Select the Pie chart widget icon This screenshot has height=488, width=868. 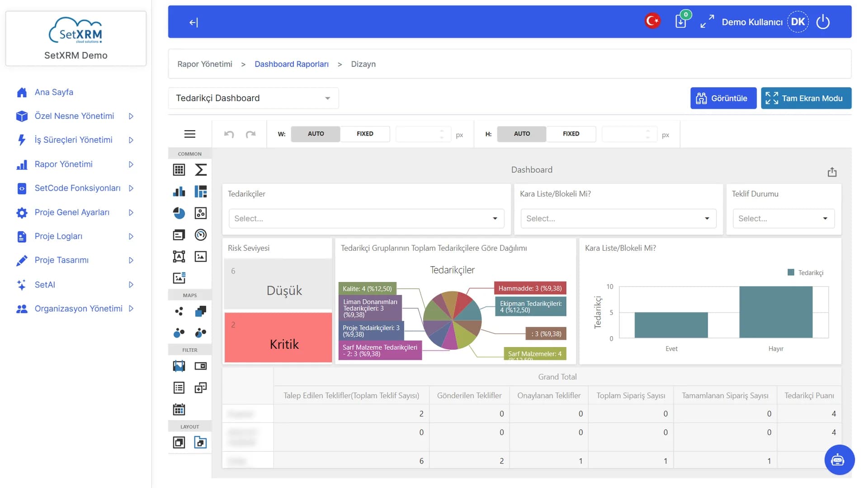(x=179, y=213)
